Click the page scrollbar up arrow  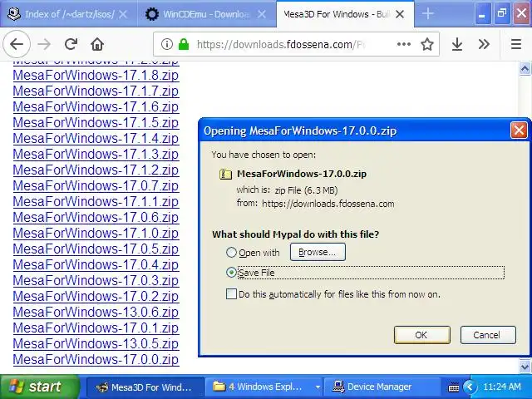coord(525,69)
